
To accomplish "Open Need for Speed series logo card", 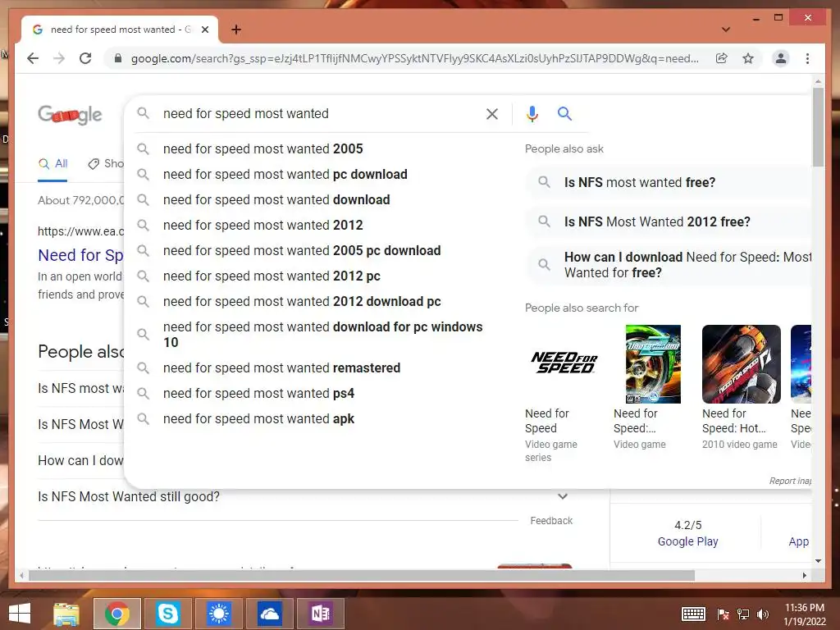I will pyautogui.click(x=564, y=363).
